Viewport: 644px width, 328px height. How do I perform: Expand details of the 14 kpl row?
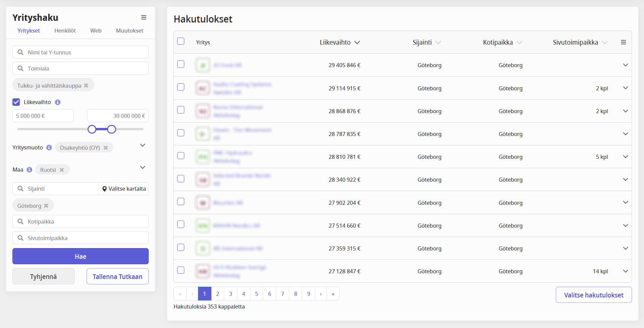626,271
